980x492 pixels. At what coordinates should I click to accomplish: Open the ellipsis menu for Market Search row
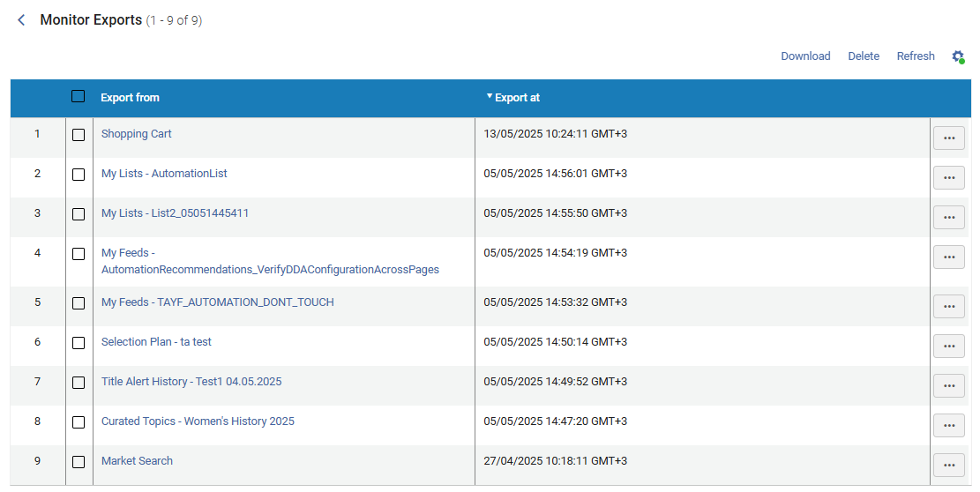tap(948, 466)
